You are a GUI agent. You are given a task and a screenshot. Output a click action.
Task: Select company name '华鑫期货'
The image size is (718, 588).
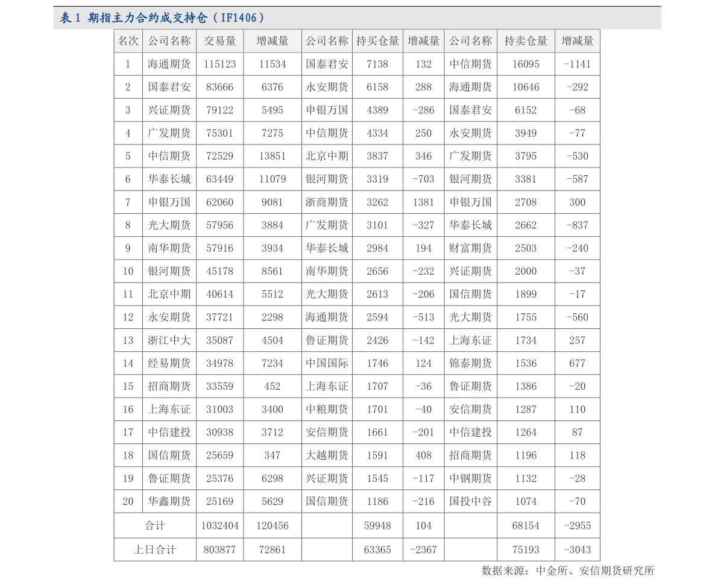point(169,501)
